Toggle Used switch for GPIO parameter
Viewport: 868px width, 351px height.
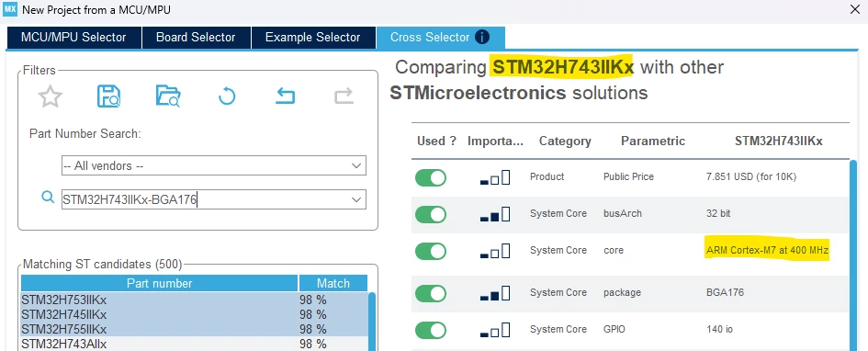(431, 330)
